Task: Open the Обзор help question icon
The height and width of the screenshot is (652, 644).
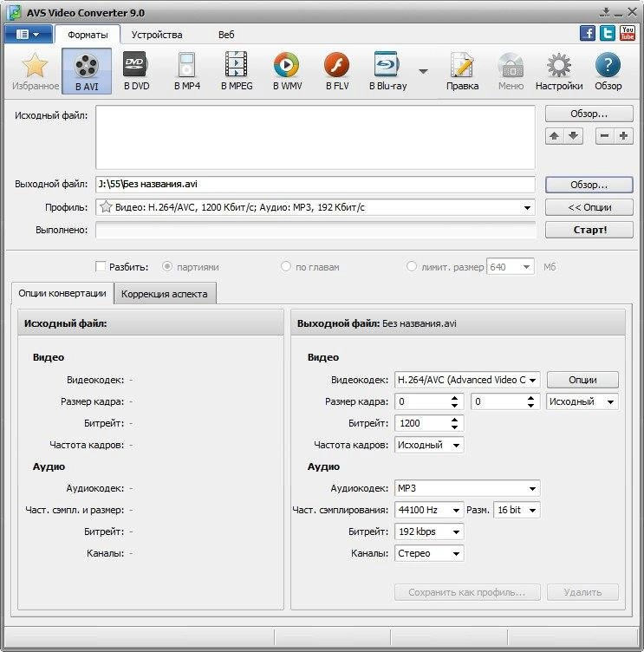Action: [x=608, y=71]
